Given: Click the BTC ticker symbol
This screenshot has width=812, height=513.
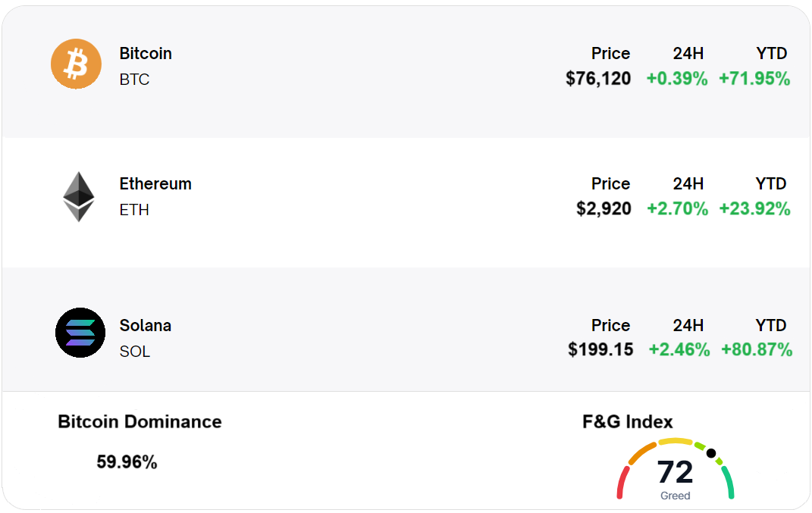Looking at the screenshot, I should (134, 80).
